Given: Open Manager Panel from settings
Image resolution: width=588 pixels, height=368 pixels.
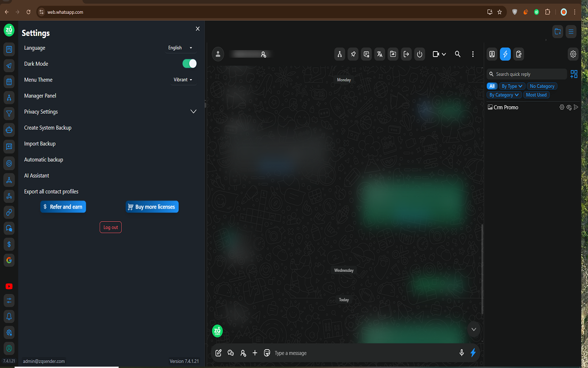Looking at the screenshot, I should (x=40, y=96).
